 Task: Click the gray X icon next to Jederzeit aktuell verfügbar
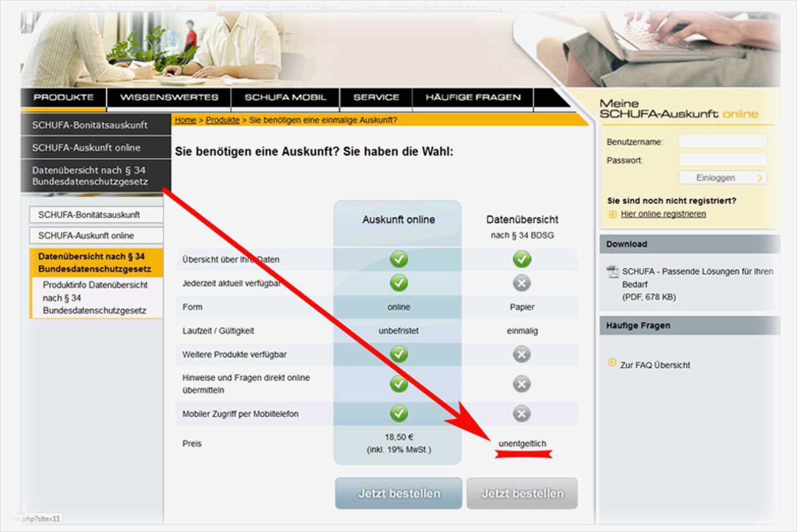click(521, 283)
